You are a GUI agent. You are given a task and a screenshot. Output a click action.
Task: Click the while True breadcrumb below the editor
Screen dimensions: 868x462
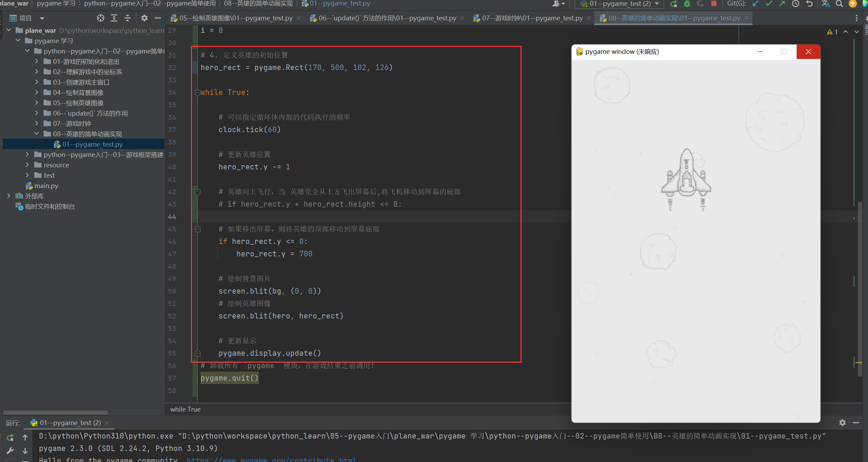(x=185, y=409)
